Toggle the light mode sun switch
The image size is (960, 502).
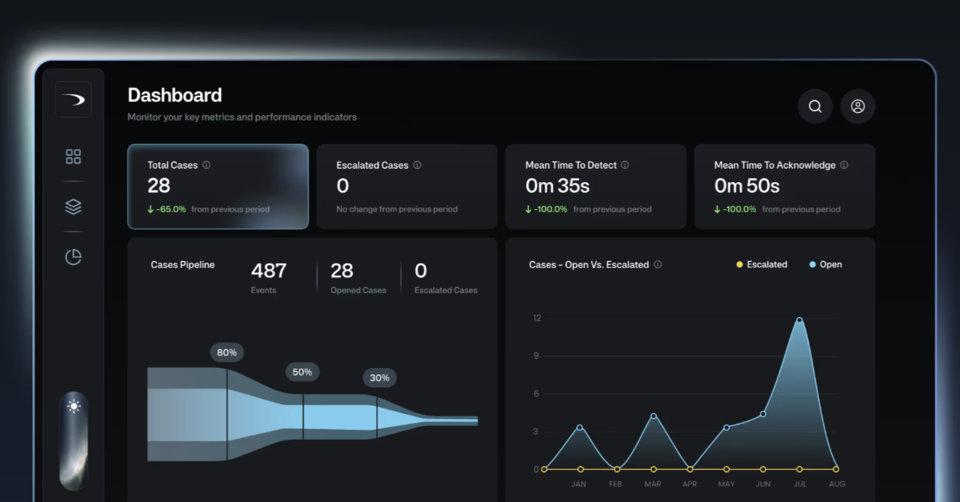[x=73, y=406]
